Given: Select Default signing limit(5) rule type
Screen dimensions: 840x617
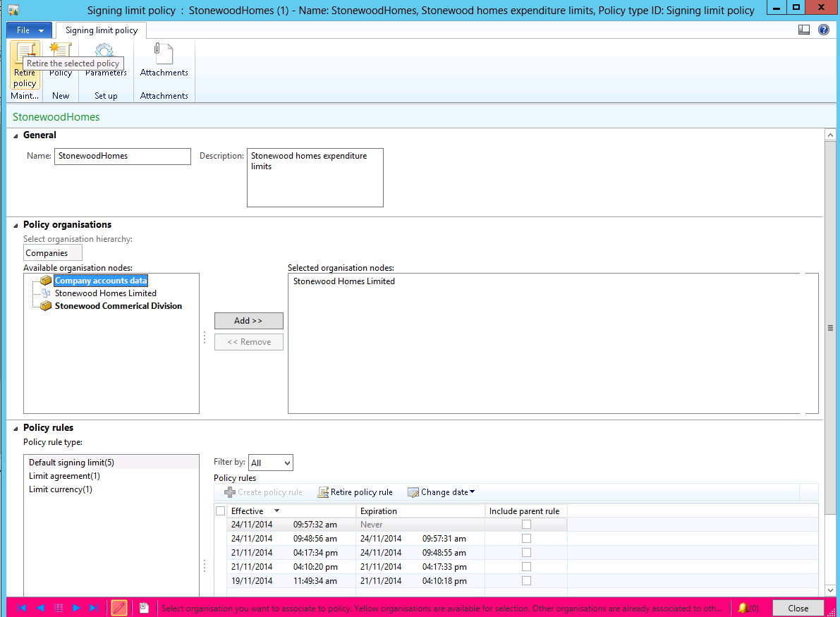Looking at the screenshot, I should 111,462.
